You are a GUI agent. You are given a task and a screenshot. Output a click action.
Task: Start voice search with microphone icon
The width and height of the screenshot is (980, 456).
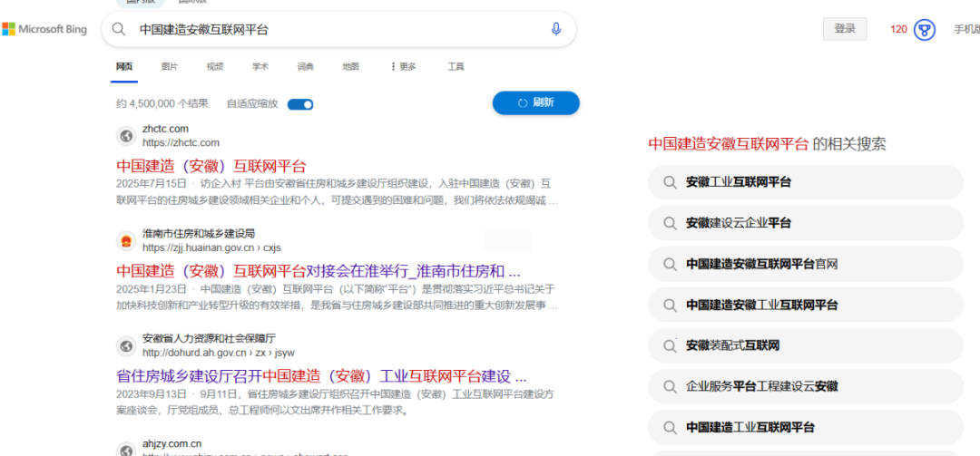pos(556,29)
